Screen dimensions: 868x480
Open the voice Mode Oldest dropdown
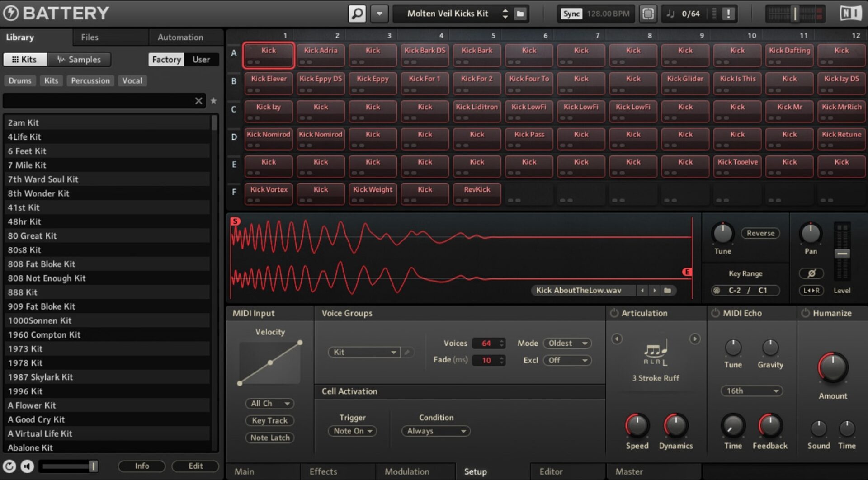[x=567, y=343]
